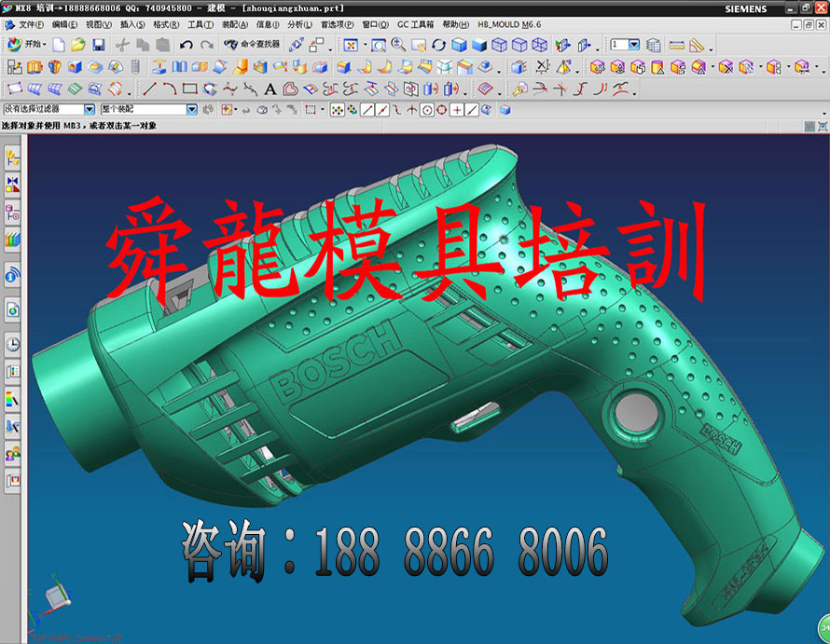Open a part with the folder icon
This screenshot has width=830, height=644.
tap(78, 45)
